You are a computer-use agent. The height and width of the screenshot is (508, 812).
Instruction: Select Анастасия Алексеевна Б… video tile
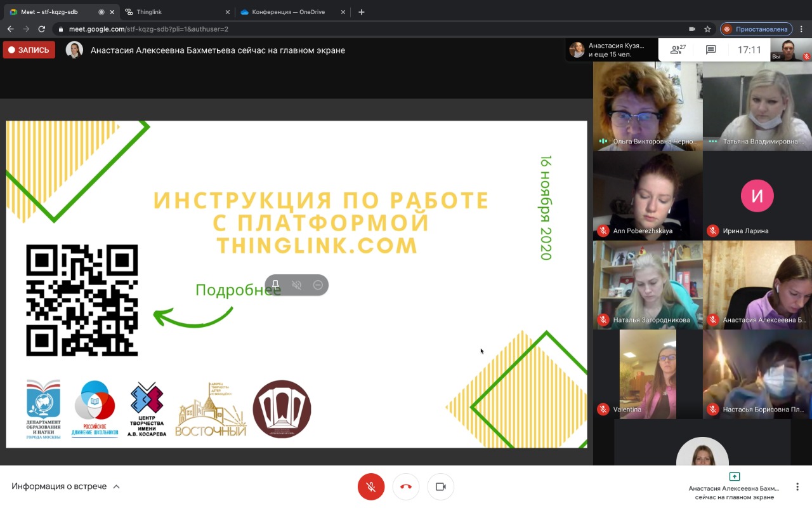tap(757, 285)
